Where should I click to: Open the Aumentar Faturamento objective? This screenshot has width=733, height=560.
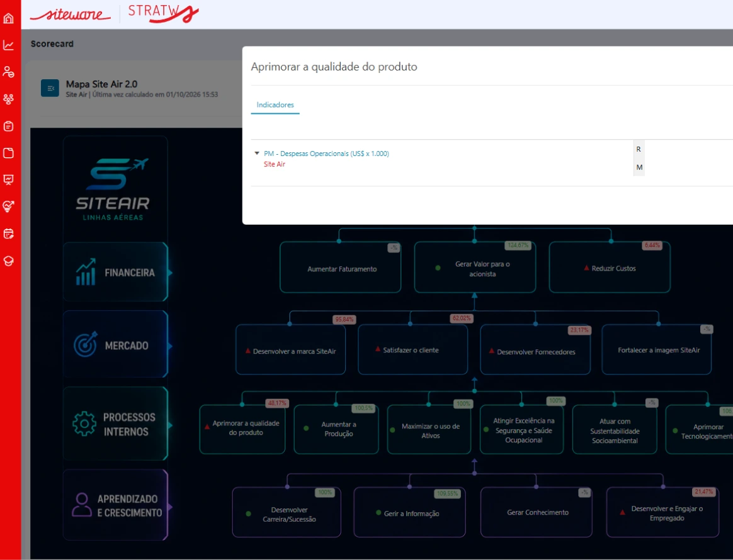coord(340,267)
